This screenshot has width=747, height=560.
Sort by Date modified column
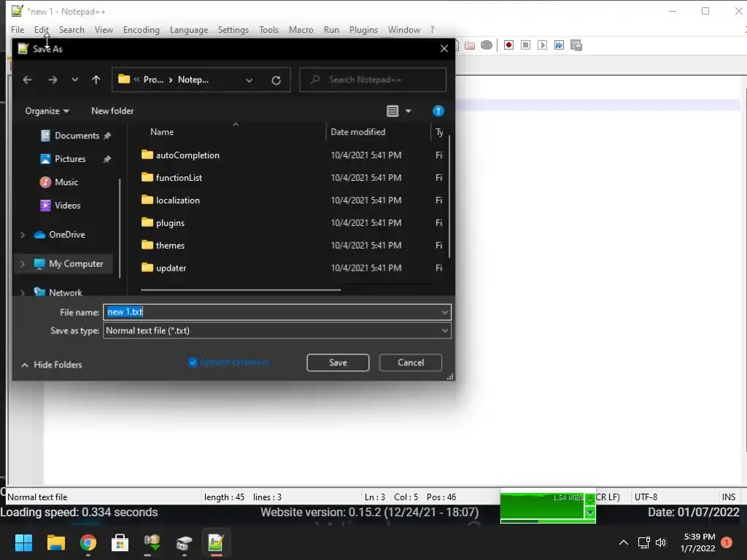coord(357,132)
